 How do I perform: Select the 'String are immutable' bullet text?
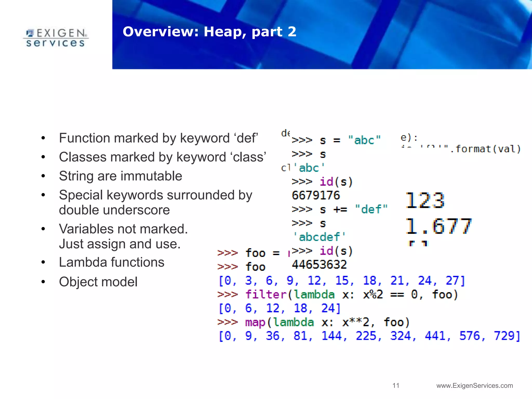[x=121, y=176]
